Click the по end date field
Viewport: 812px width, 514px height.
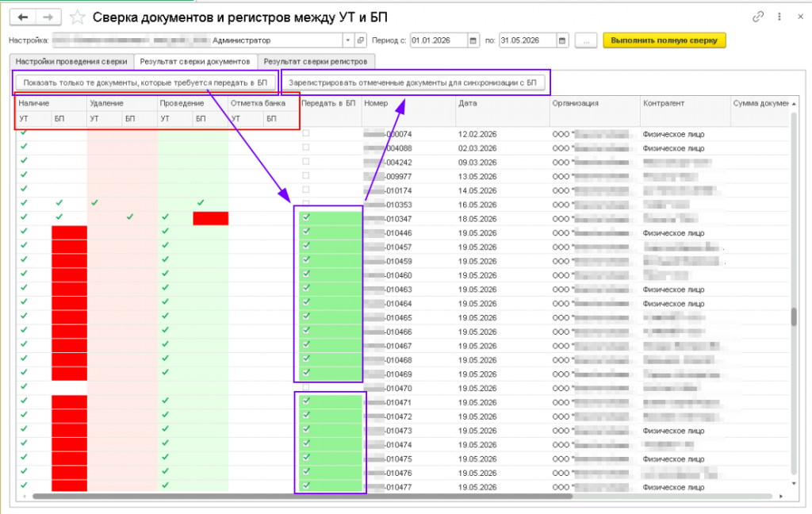[x=527, y=40]
